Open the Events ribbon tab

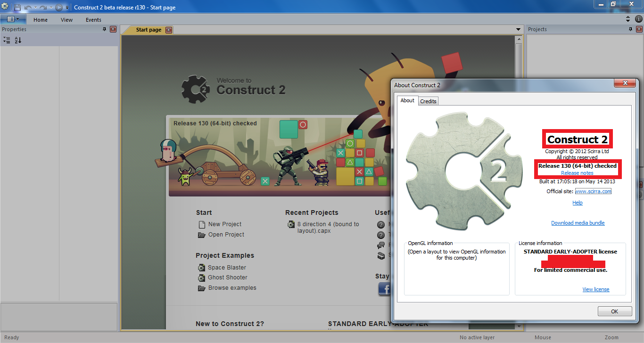[x=93, y=20]
